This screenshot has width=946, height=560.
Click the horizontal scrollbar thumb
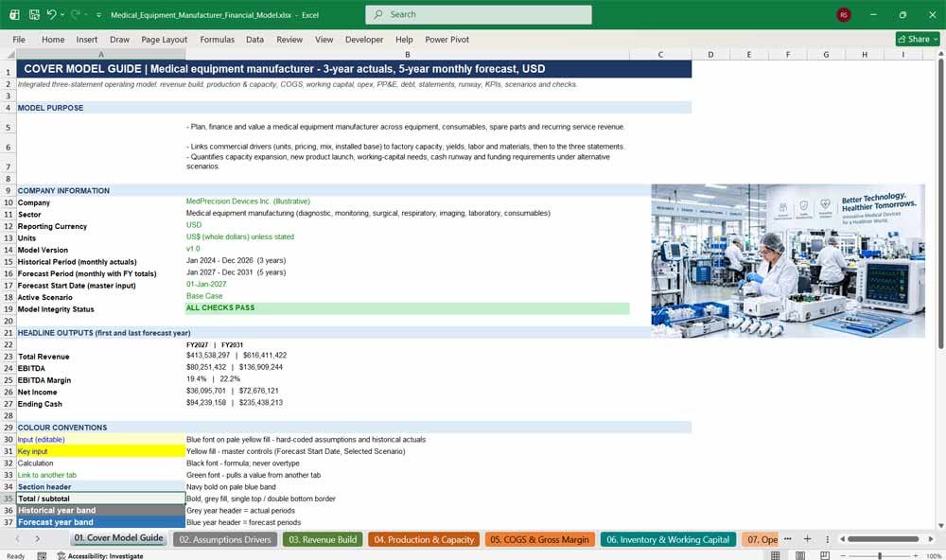click(884, 539)
